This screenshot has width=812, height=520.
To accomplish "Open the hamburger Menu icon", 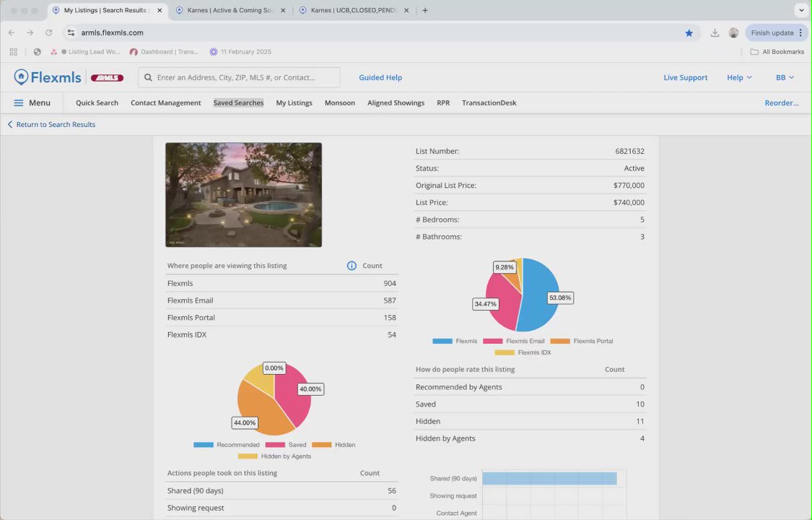I will (x=19, y=103).
